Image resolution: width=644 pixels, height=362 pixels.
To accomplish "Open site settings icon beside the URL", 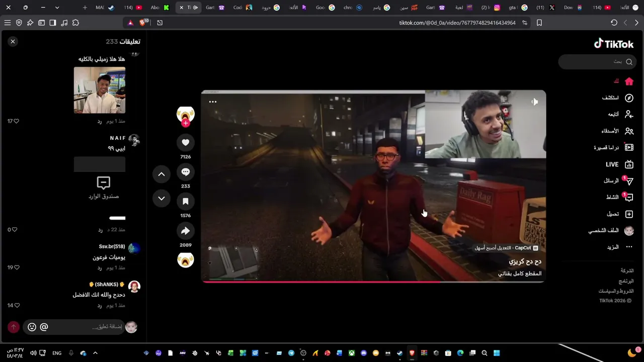I will click(x=525, y=23).
